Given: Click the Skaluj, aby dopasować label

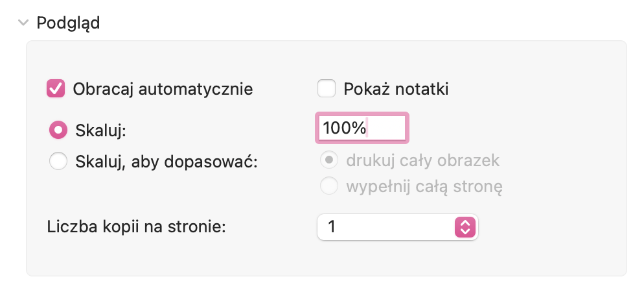Looking at the screenshot, I should [167, 161].
